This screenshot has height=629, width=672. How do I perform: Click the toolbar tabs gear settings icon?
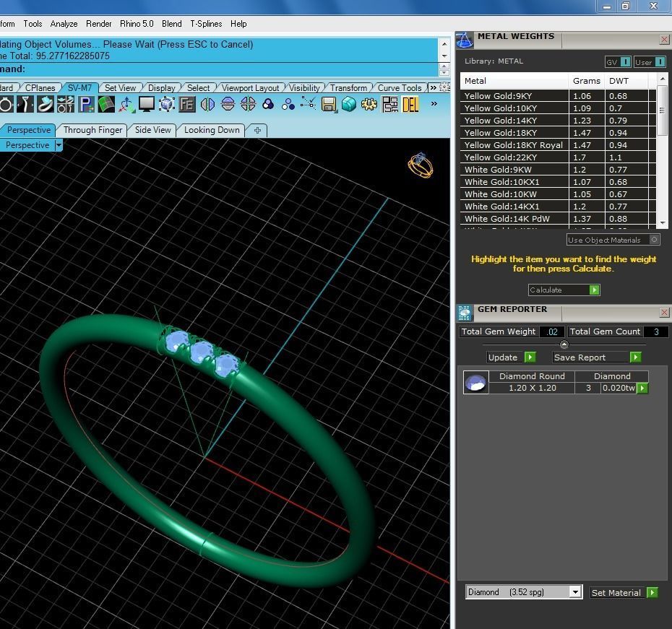coord(445,87)
